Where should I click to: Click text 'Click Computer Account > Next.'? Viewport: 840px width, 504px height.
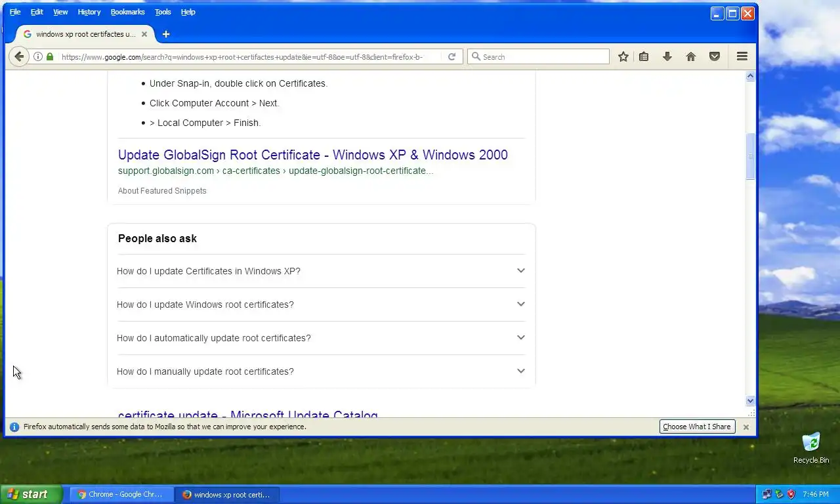tap(215, 103)
